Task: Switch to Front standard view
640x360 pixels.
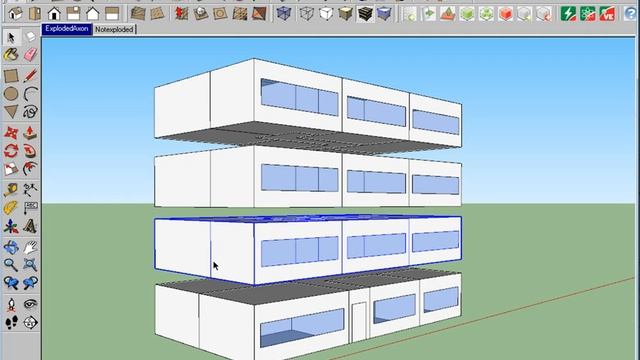Action: (x=54, y=13)
